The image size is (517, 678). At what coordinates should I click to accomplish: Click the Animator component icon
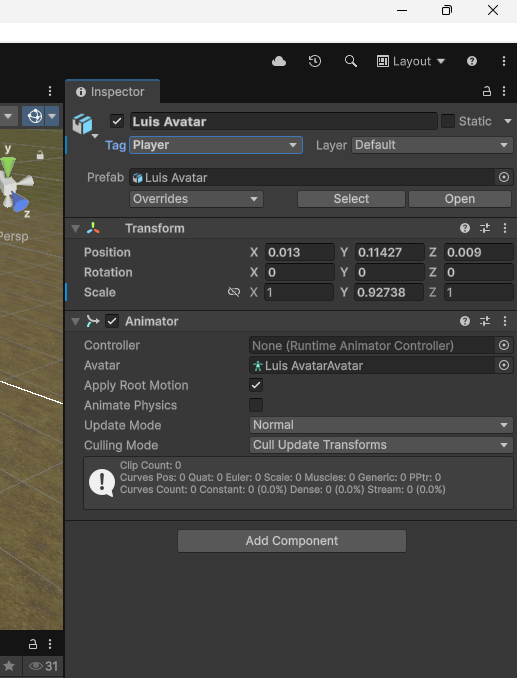coord(93,321)
